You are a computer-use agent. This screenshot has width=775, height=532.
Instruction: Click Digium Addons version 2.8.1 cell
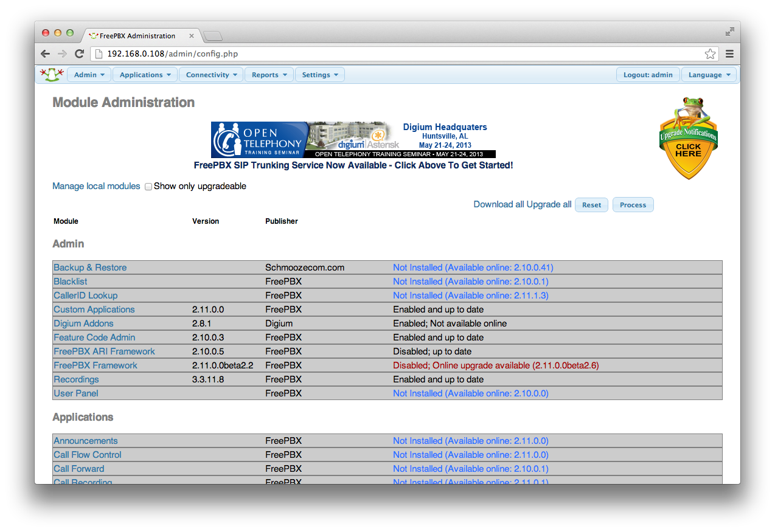[202, 323]
